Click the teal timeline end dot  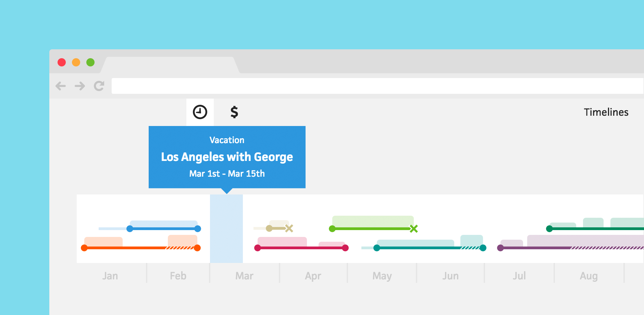point(483,248)
